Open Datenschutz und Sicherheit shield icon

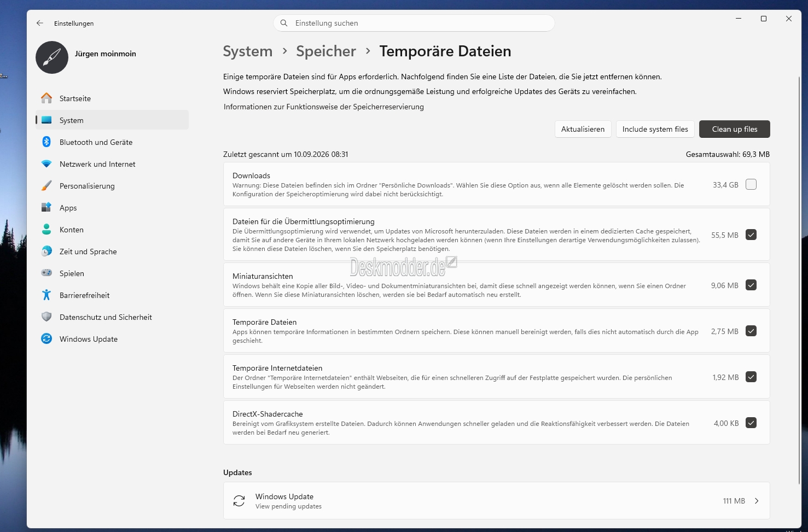click(x=46, y=317)
